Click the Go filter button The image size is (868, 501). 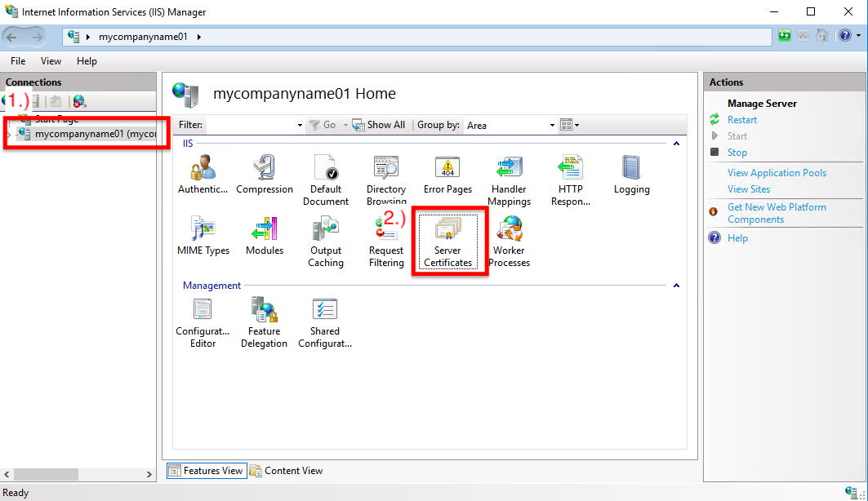click(x=323, y=125)
